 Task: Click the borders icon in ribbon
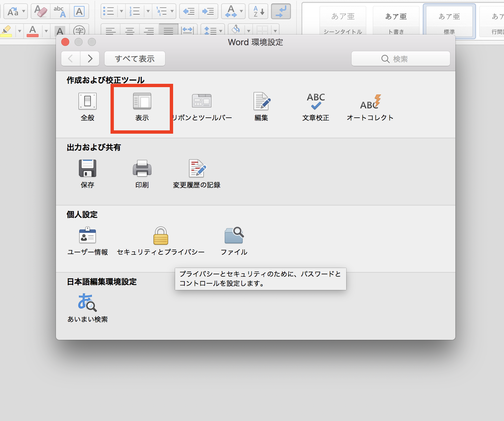click(262, 30)
